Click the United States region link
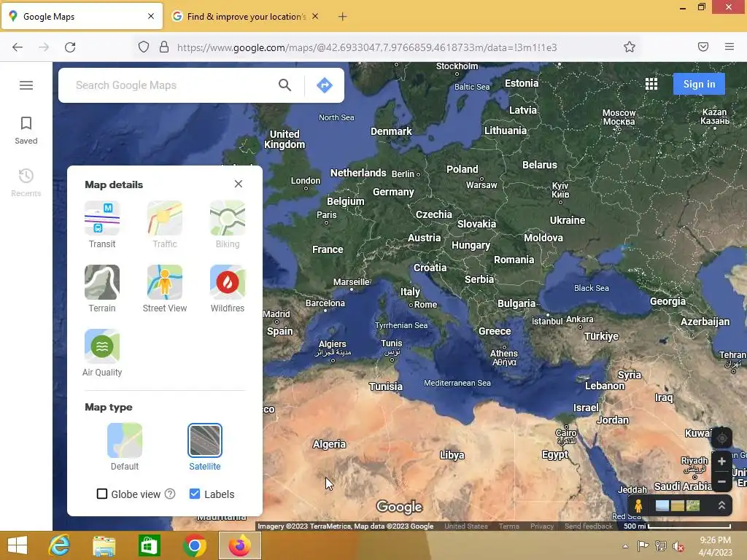Screen dimensions: 747x560 pyautogui.click(x=466, y=526)
